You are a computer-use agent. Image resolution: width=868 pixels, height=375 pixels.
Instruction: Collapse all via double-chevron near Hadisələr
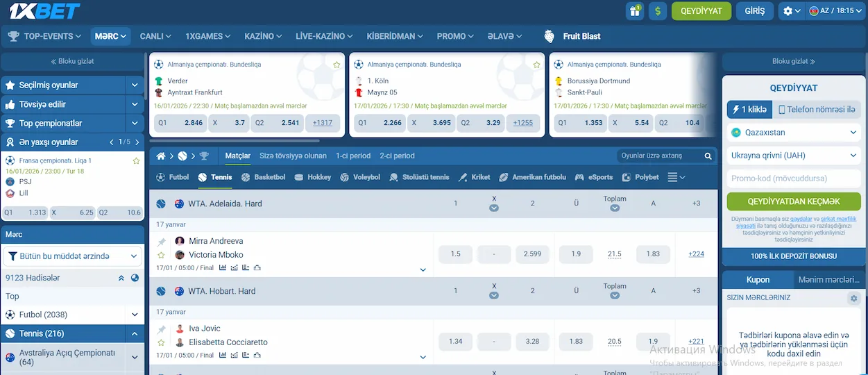click(121, 278)
